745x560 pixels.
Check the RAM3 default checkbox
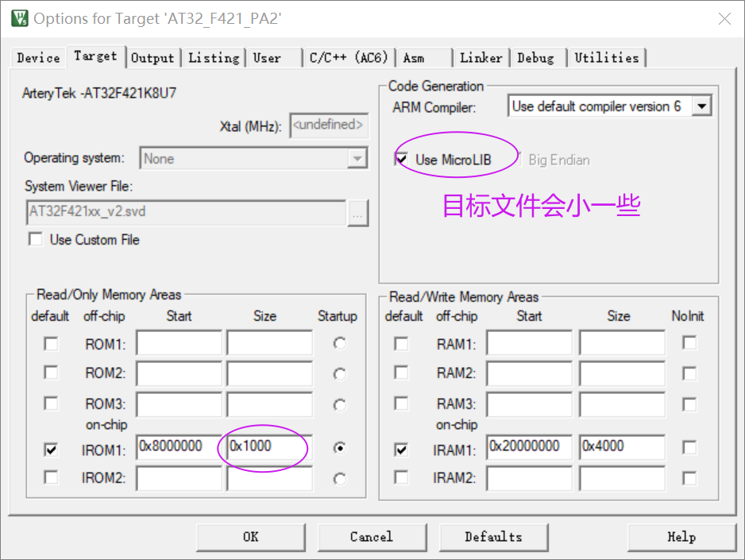pos(401,404)
